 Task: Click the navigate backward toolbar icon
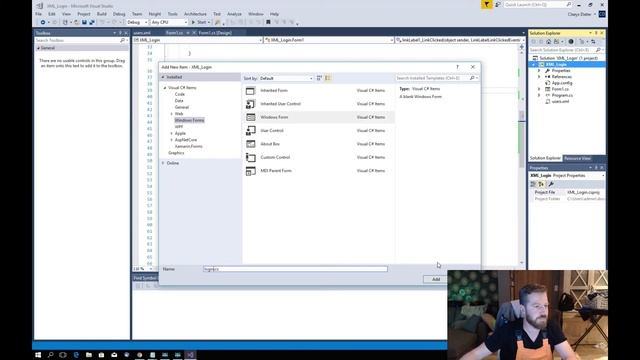43,22
